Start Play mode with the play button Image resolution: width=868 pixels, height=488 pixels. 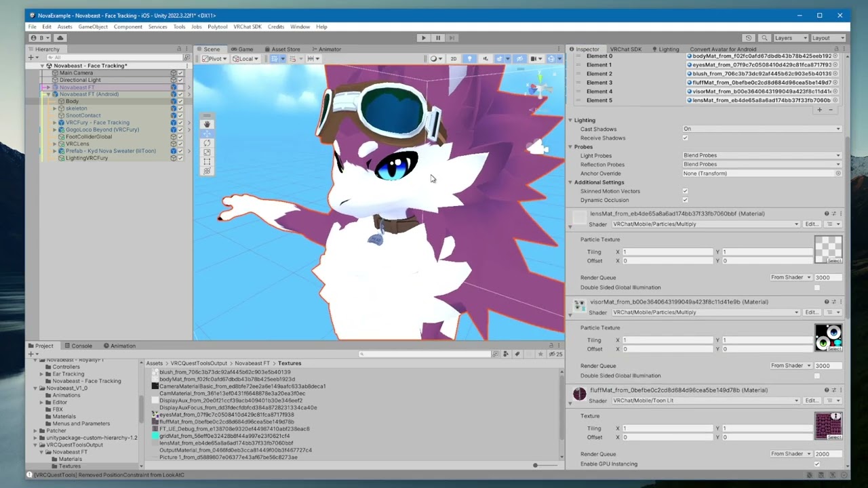[x=424, y=38]
